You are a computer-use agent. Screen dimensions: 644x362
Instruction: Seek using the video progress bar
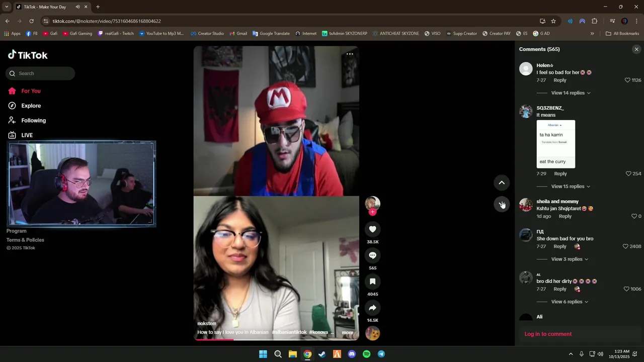[x=276, y=339]
